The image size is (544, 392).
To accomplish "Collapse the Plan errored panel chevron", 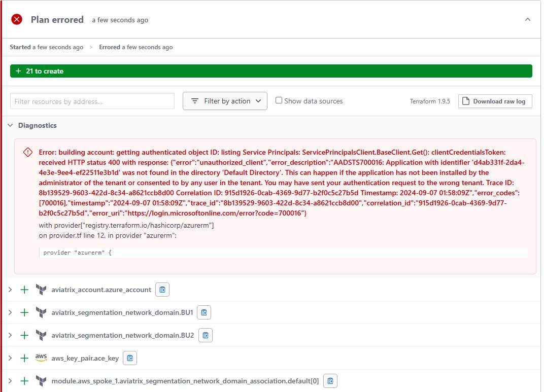I will [527, 19].
